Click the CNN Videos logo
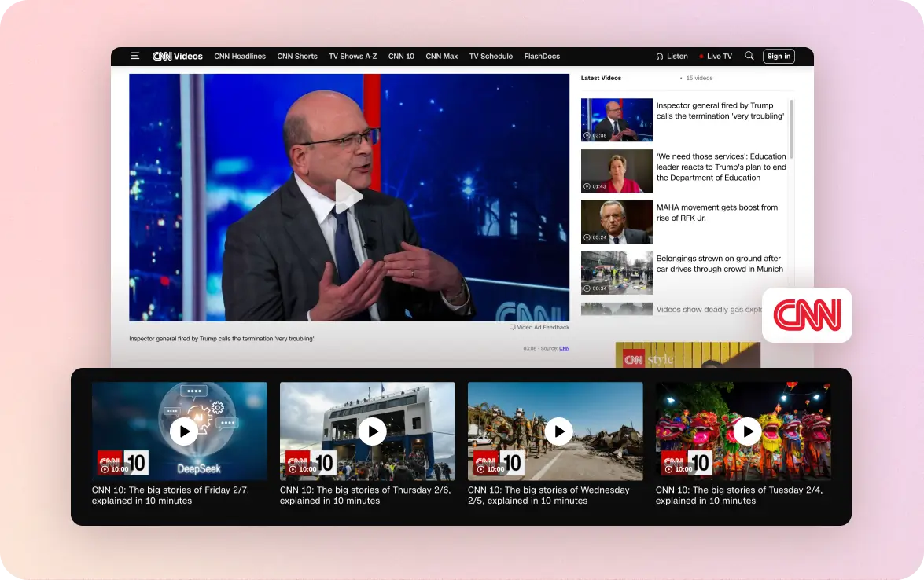Screen dimensions: 924x580 (x=178, y=57)
